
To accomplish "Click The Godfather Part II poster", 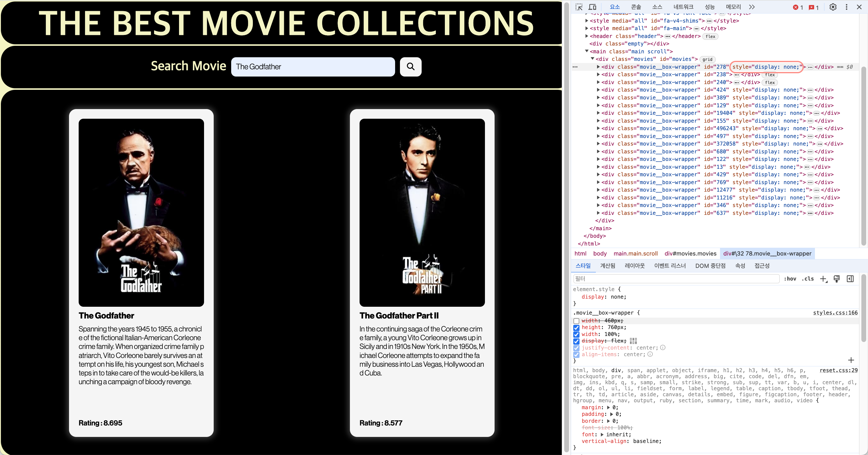I will point(422,212).
